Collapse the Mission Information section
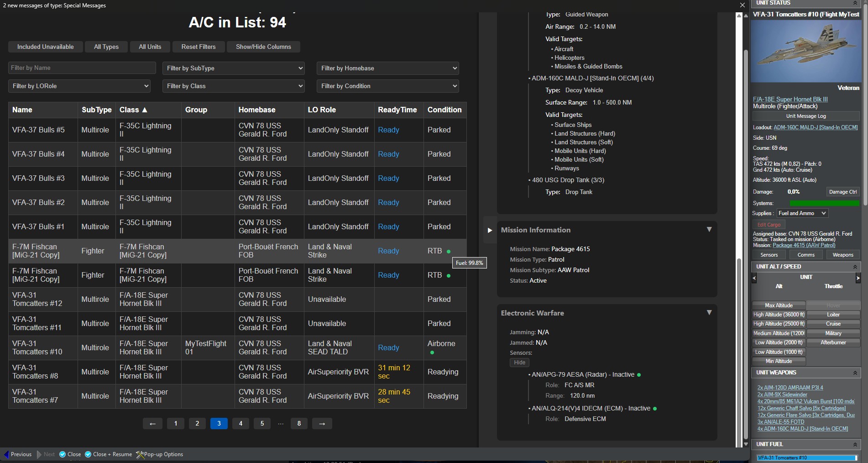The height and width of the screenshot is (463, 868). [x=709, y=230]
